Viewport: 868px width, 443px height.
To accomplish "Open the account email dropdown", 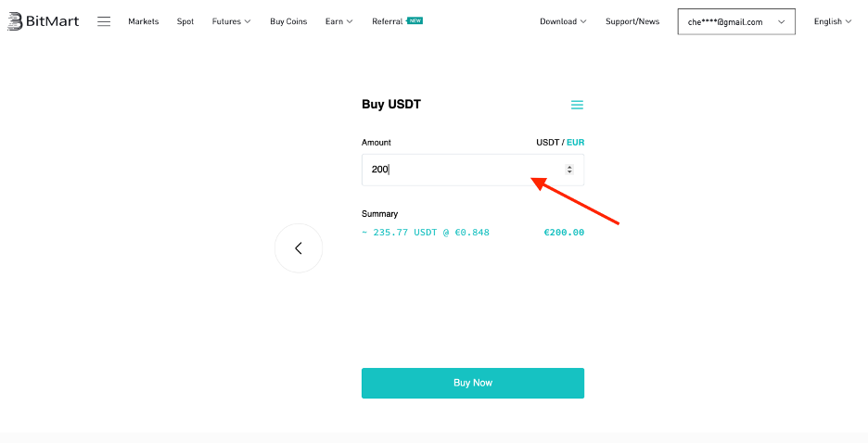I will pyautogui.click(x=736, y=21).
